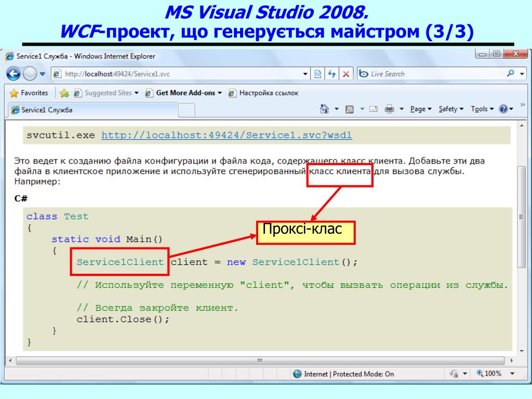Expand the Feeds dropdown arrow
532x399 pixels.
[x=362, y=109]
